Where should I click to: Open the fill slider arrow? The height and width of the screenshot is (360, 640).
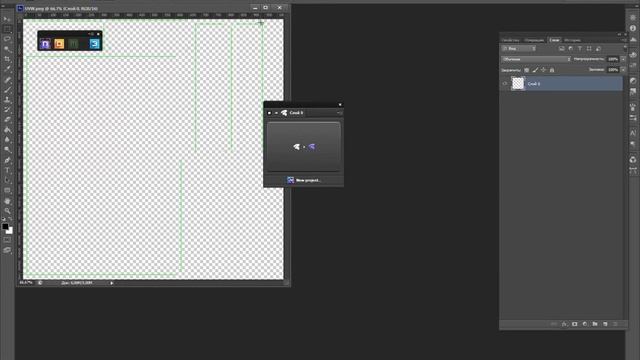[x=623, y=70]
